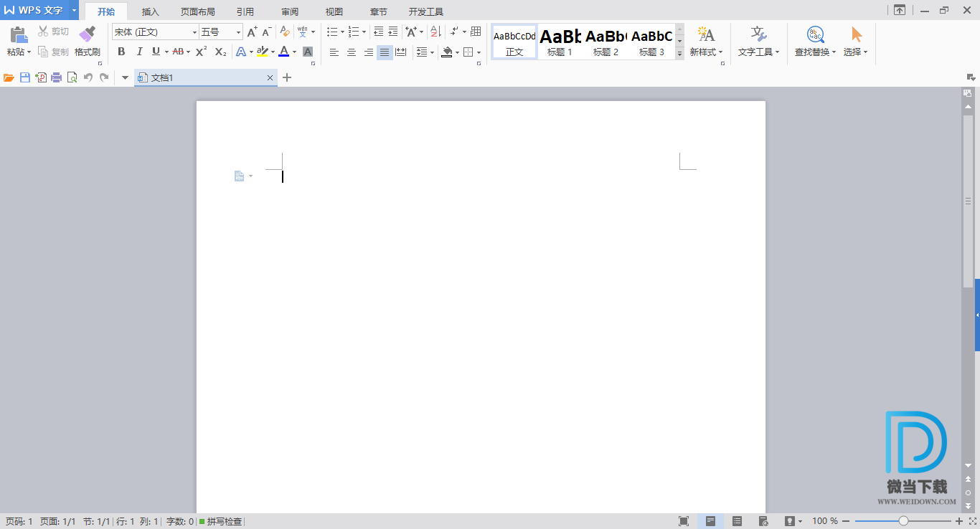Viewport: 980px width, 529px height.
Task: Apply the Heading 2 style
Action: click(x=606, y=42)
